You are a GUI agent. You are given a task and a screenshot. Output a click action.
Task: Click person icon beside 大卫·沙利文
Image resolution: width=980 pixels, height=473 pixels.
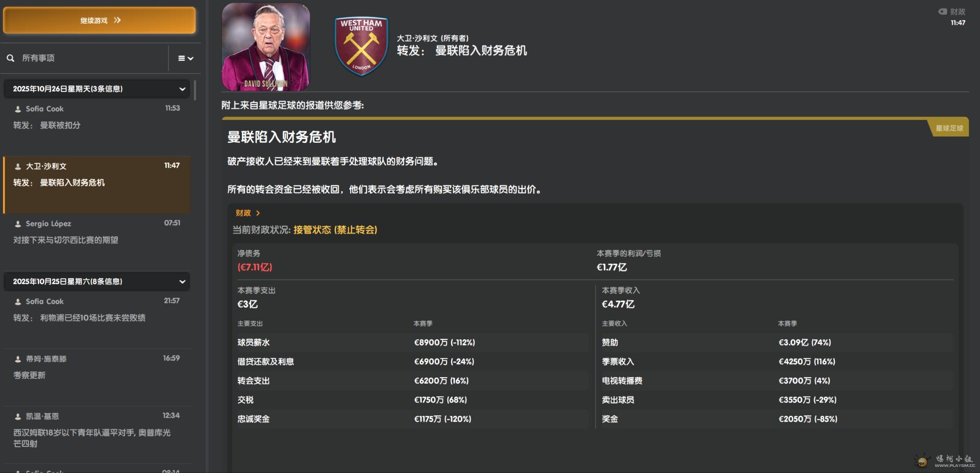tap(18, 167)
